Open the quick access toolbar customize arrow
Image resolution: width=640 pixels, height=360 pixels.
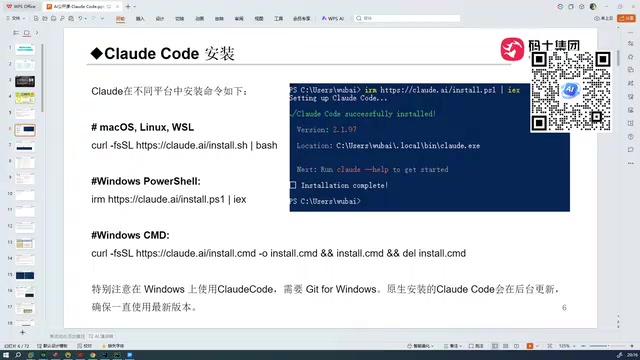[102, 18]
